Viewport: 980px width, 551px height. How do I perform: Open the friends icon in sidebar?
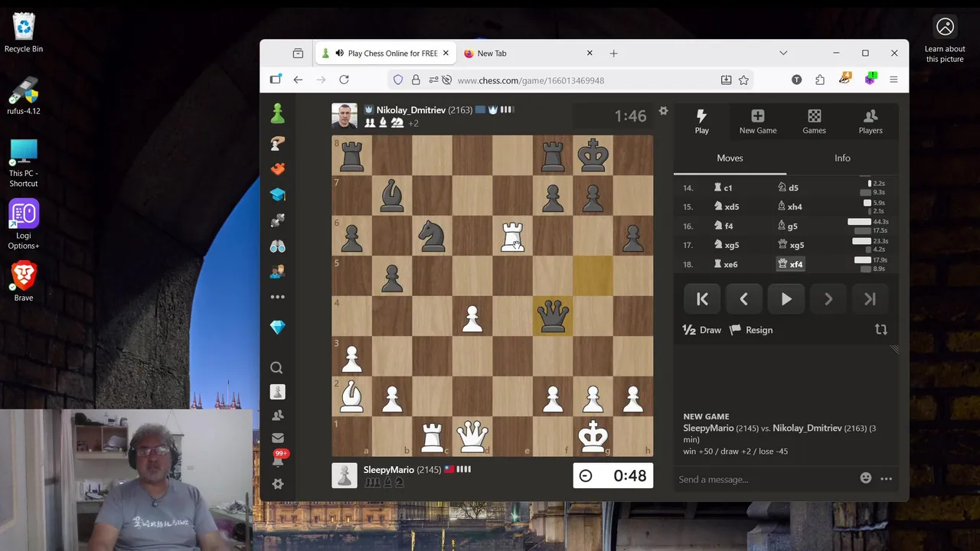pyautogui.click(x=277, y=415)
